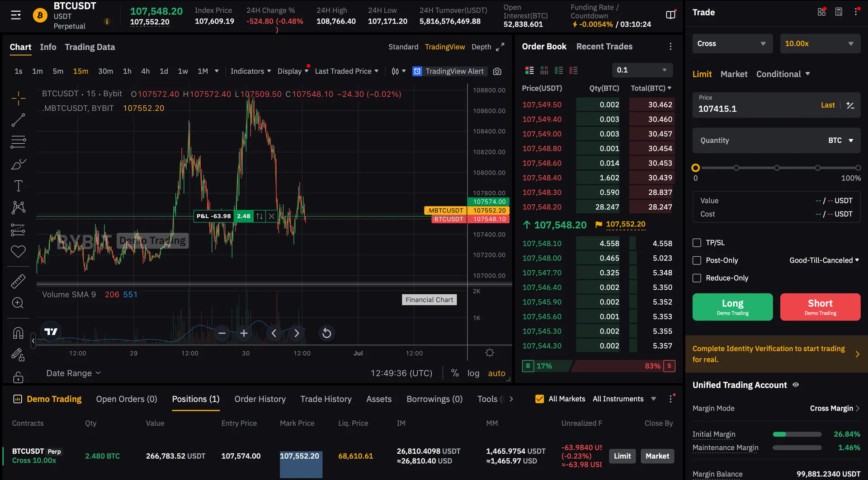Take a chart snapshot with camera icon
This screenshot has width=868, height=480.
tap(497, 71)
